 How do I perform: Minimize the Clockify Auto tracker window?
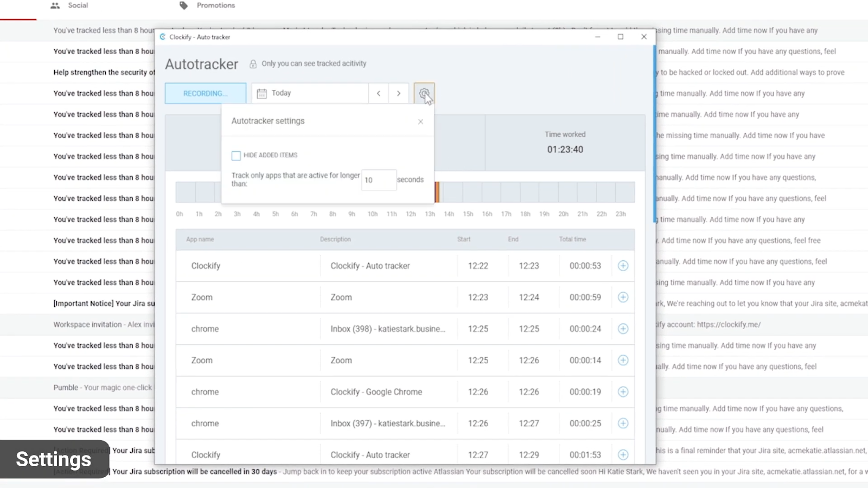click(x=597, y=37)
